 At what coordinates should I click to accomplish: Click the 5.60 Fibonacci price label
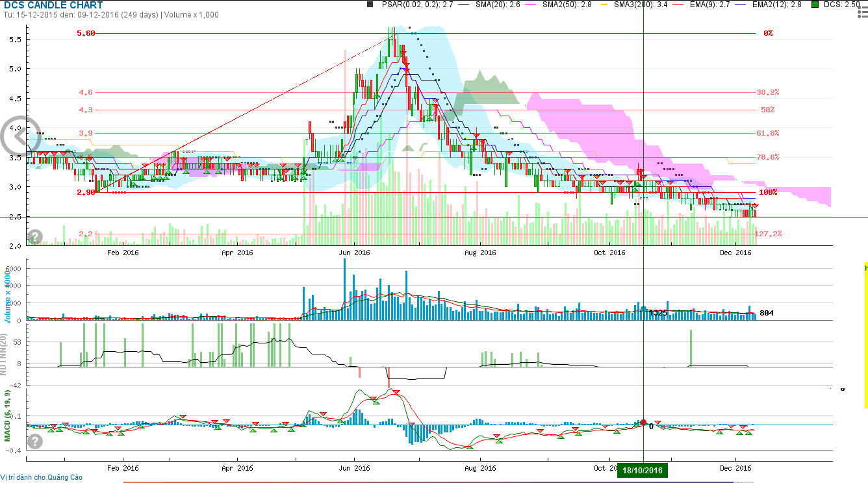click(x=86, y=33)
